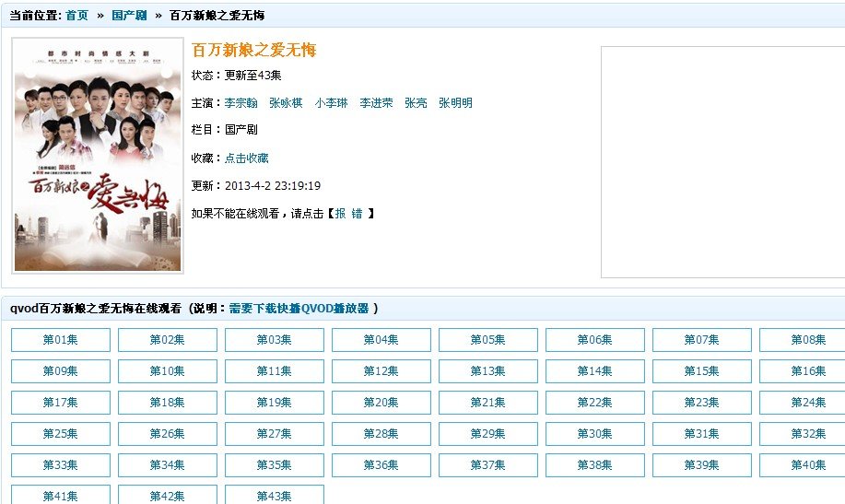Open the 百万新娘之爱无悔 poster thumbnail
This screenshot has width=845, height=504.
(98, 155)
